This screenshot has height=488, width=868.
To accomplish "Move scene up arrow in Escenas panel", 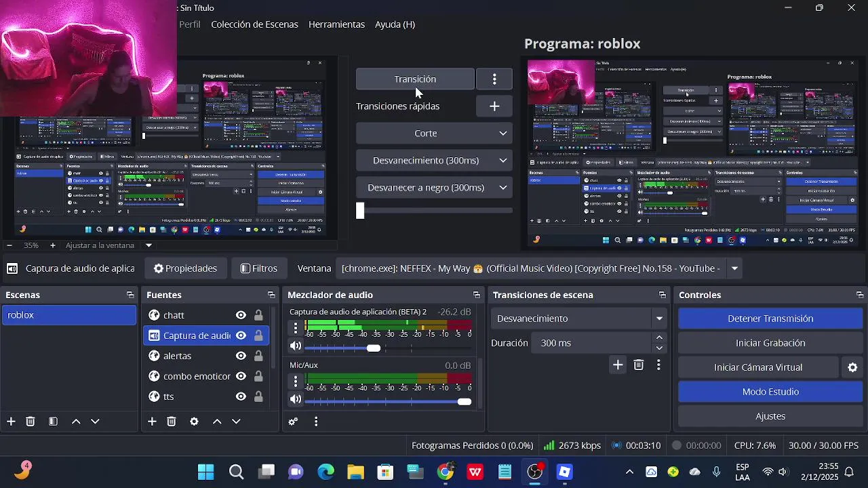I will point(76,422).
